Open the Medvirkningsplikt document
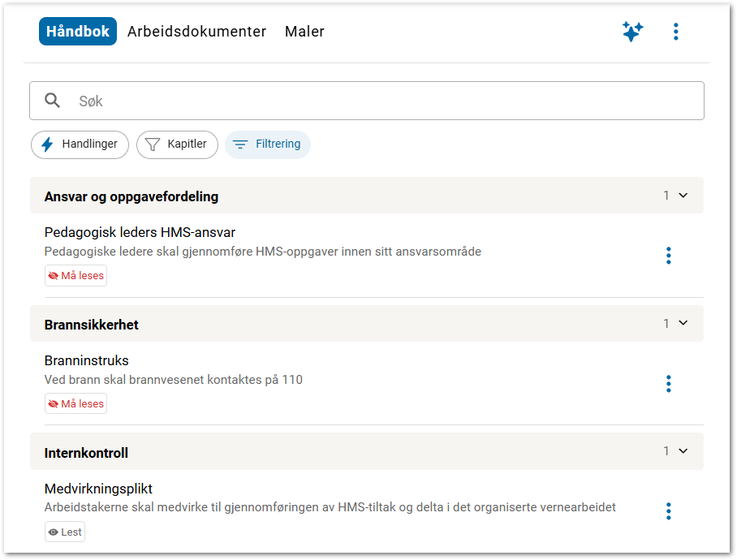 (x=98, y=489)
